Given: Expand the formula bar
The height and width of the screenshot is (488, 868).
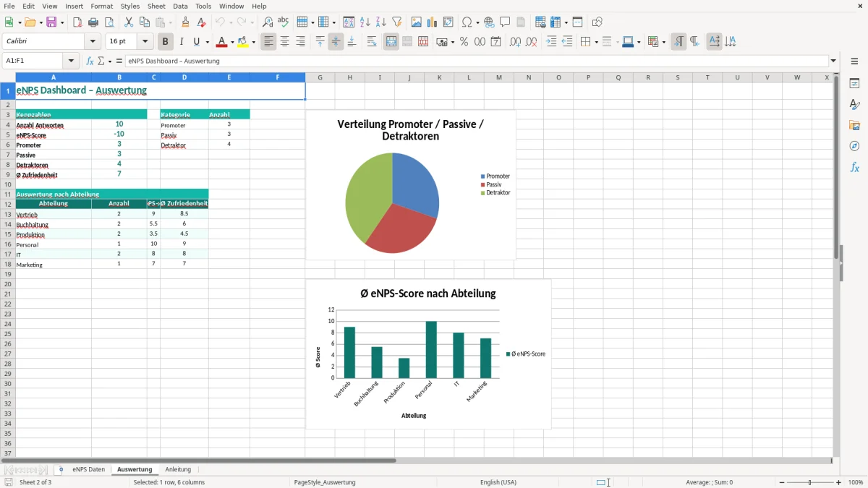Looking at the screenshot, I should 833,61.
